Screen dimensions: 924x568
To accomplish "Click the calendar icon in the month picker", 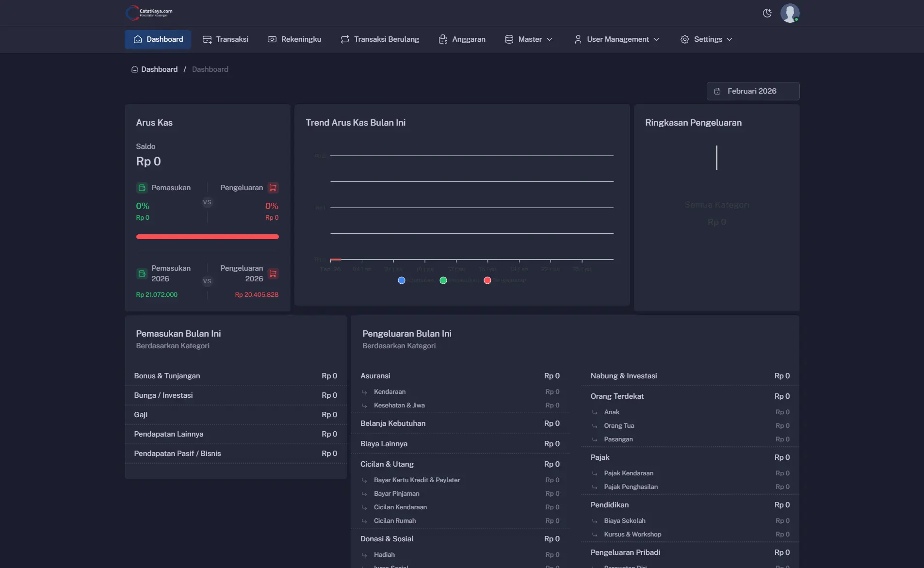I will pos(717,91).
